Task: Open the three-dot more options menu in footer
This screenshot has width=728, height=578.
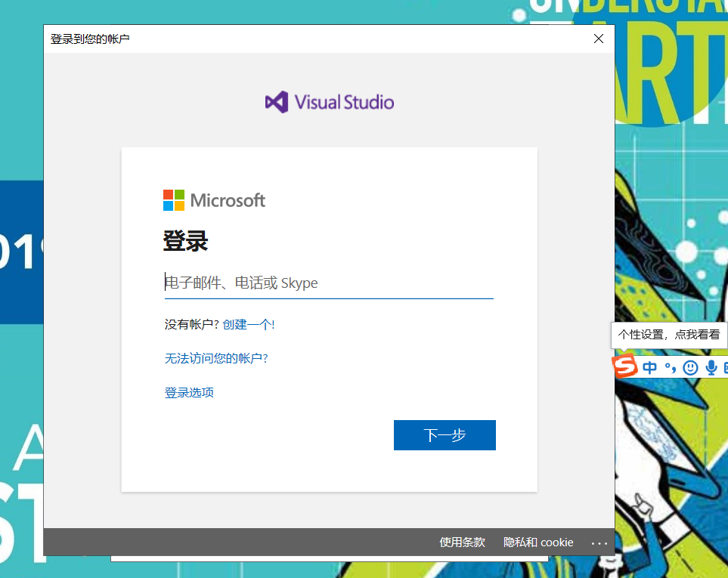Action: (x=599, y=543)
